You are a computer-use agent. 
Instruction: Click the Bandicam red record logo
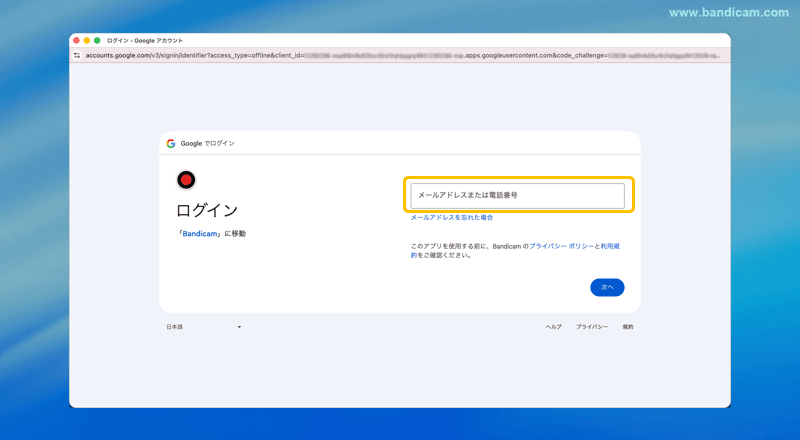pos(186,180)
